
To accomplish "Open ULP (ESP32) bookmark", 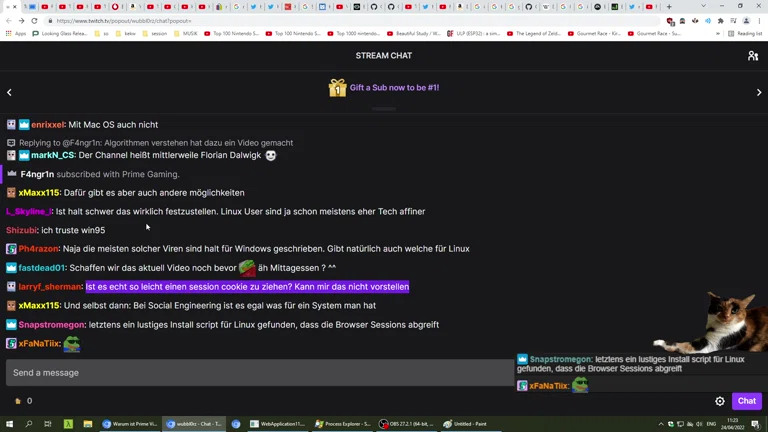I will [474, 34].
